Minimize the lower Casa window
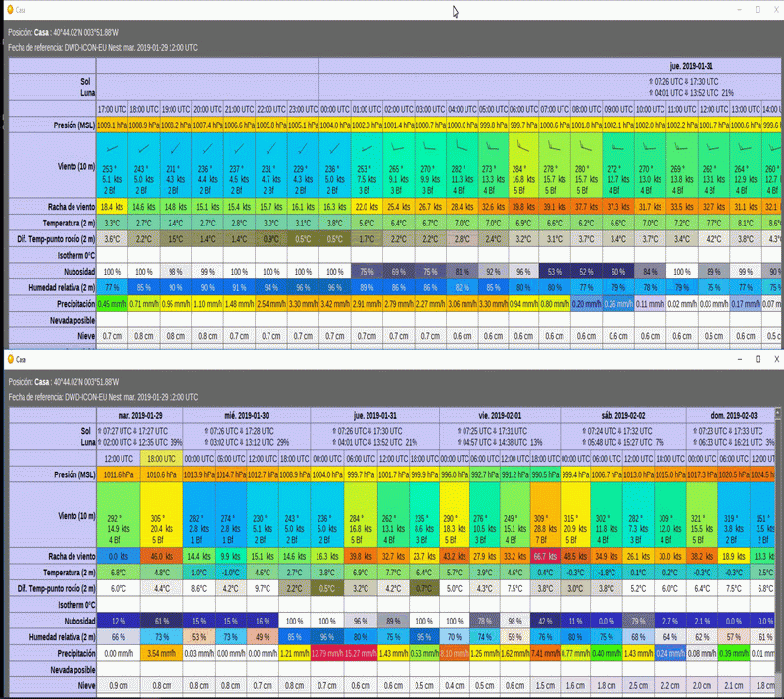 tap(740, 359)
